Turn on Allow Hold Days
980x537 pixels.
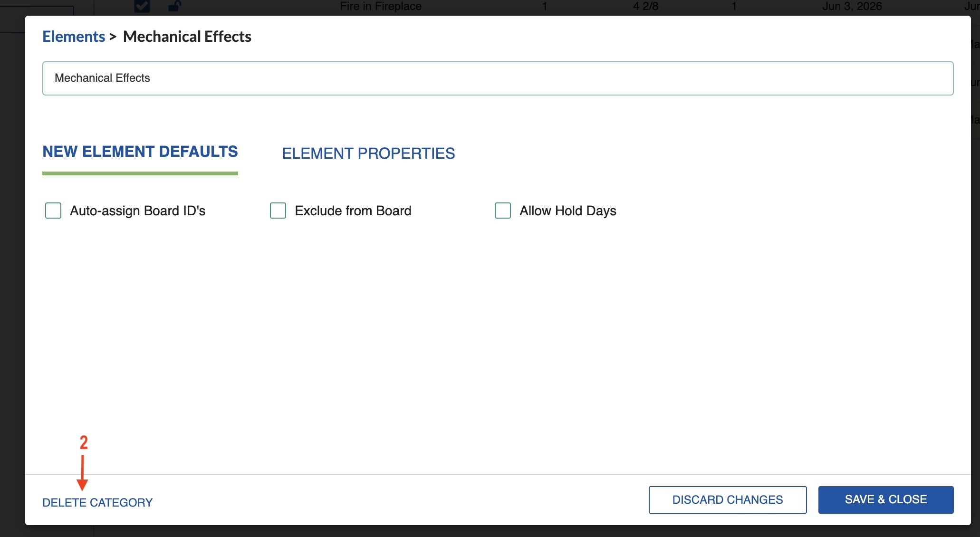pyautogui.click(x=503, y=211)
